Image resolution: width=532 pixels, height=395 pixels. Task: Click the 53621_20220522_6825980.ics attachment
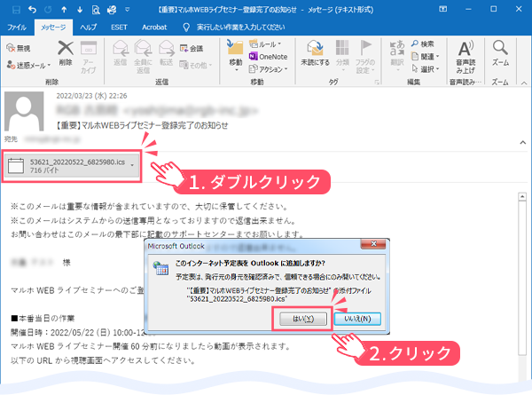73,166
